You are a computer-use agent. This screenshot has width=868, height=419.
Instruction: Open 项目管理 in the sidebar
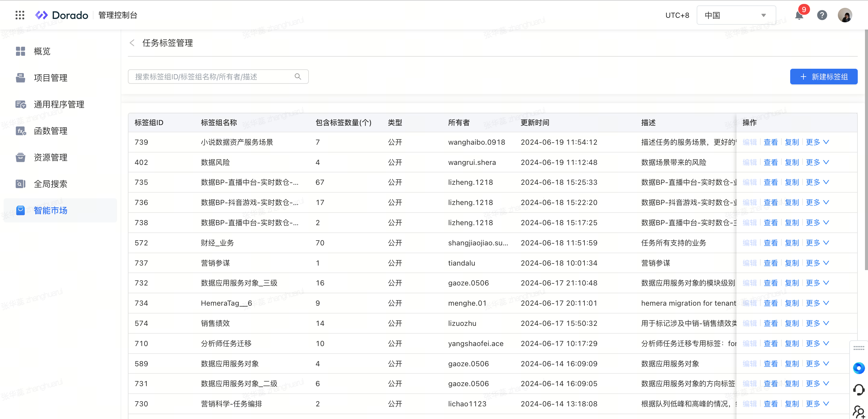point(51,78)
